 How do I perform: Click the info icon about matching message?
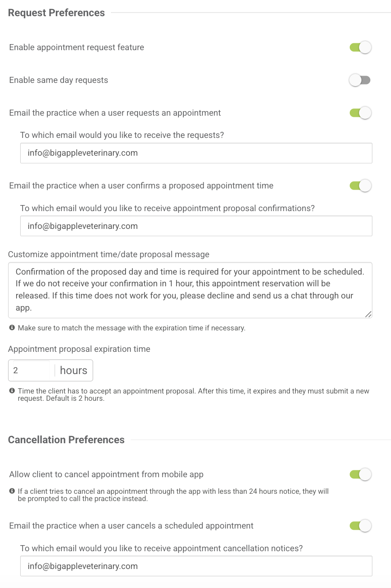pos(12,328)
